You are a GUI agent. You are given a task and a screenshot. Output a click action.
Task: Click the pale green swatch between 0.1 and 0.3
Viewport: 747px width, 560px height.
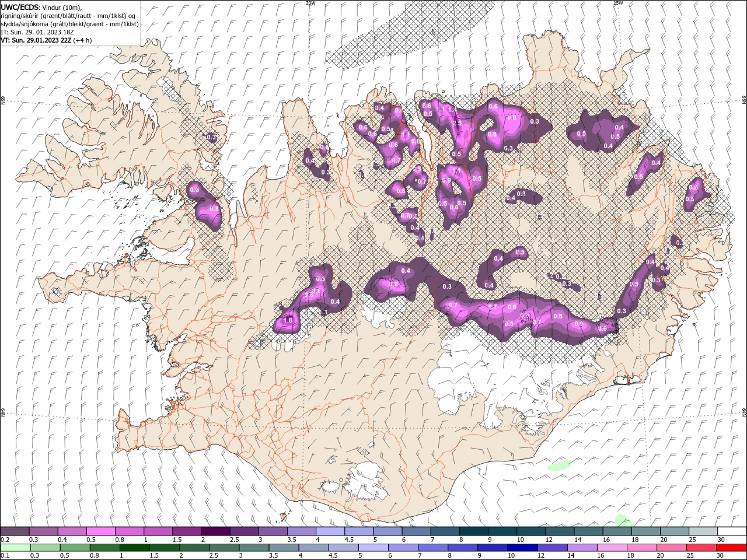tap(15, 548)
